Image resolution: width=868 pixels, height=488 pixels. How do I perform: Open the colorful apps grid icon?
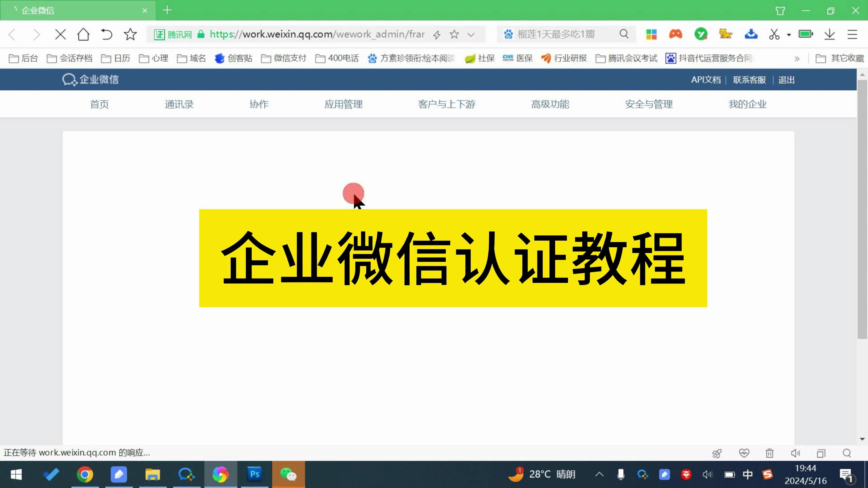(x=651, y=34)
